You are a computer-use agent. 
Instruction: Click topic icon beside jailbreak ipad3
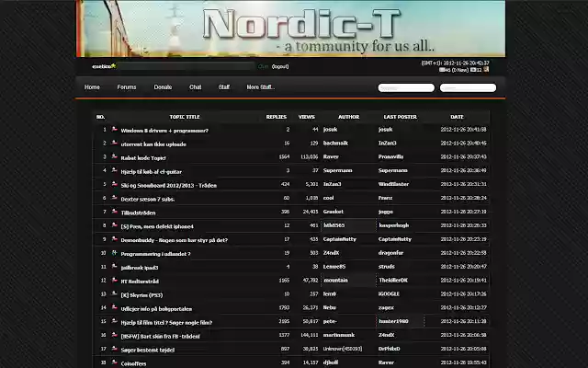(114, 266)
